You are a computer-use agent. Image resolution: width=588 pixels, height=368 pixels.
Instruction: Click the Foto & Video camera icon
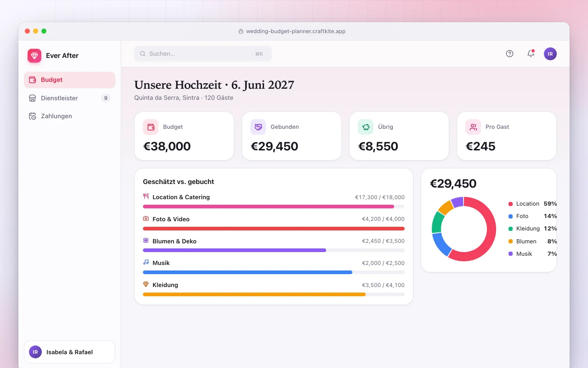(146, 218)
